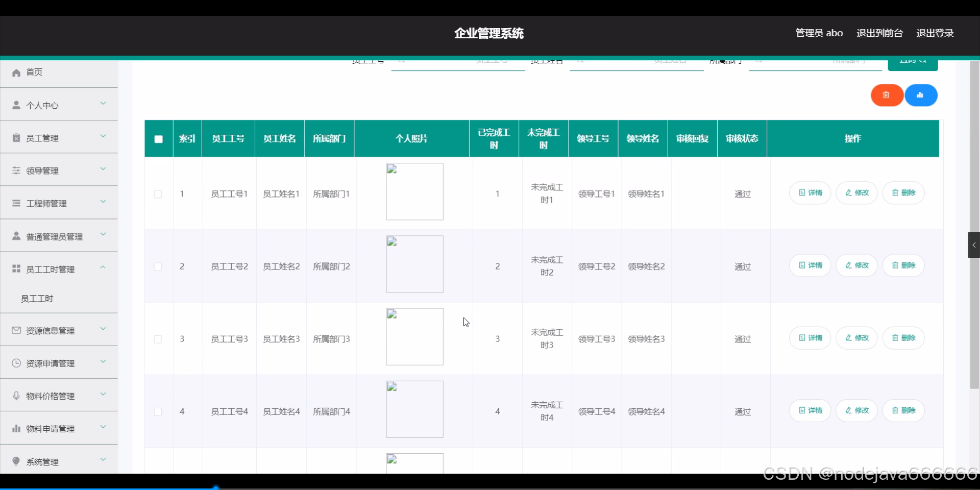980x490 pixels.
Task: Click 管理员 abo user label
Action: [x=819, y=33]
